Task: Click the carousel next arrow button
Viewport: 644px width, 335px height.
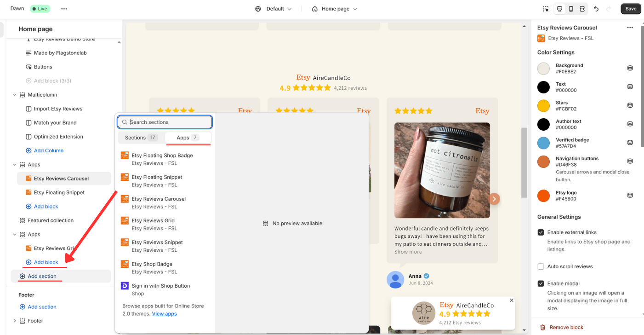Action: (494, 199)
